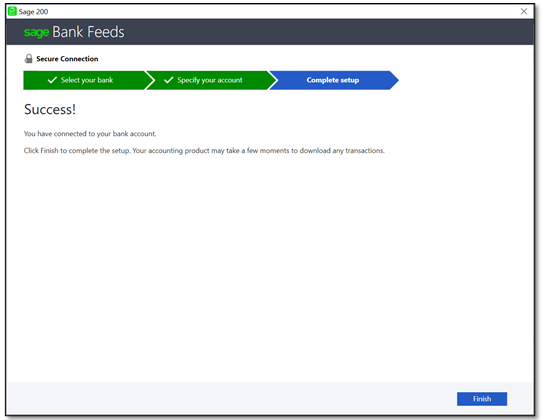Click the Bank Feeds header title

[x=88, y=32]
